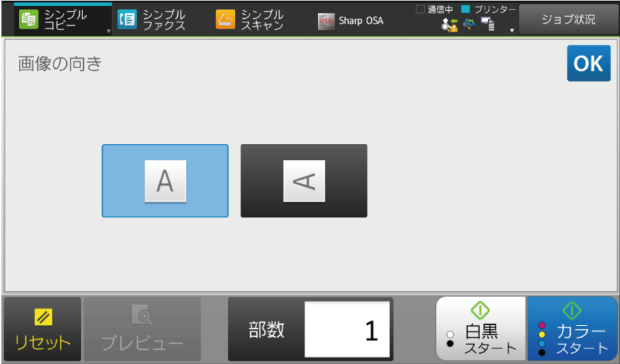Tap the 部数 (copies) label
The width and height of the screenshot is (620, 364).
pyautogui.click(x=266, y=330)
